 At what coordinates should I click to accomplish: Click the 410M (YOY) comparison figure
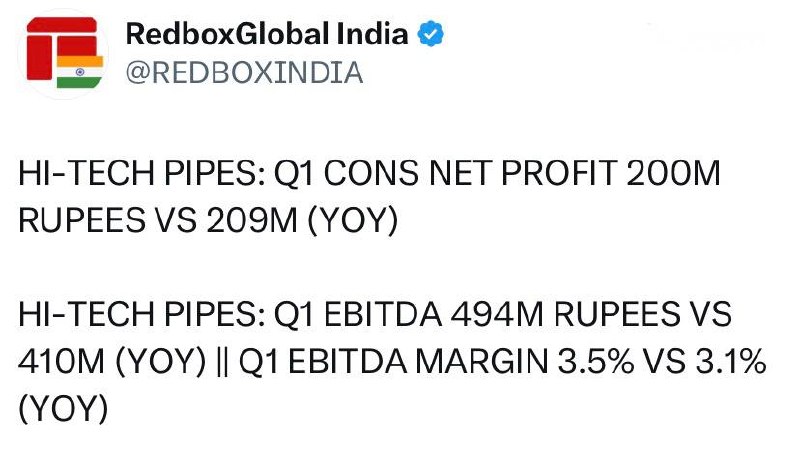pyautogui.click(x=112, y=361)
